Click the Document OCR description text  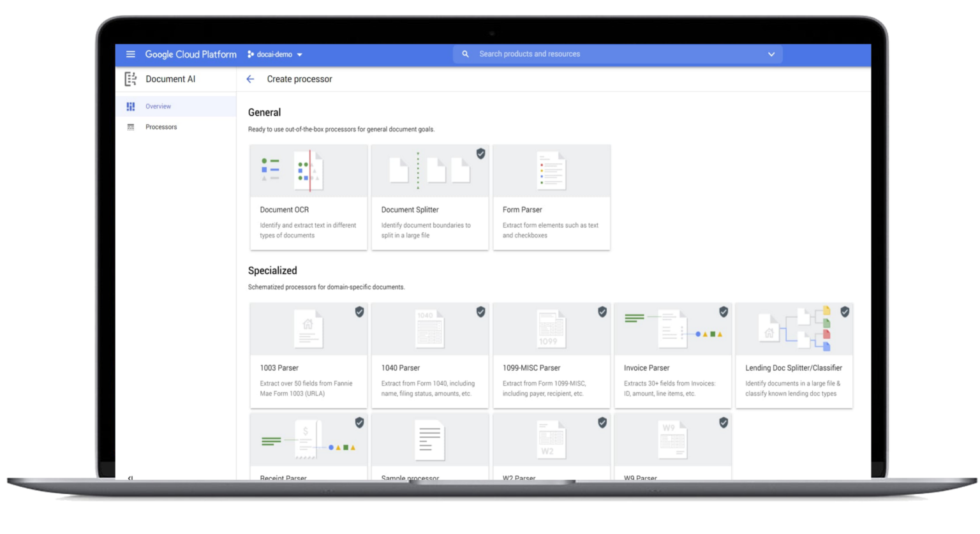[308, 230]
